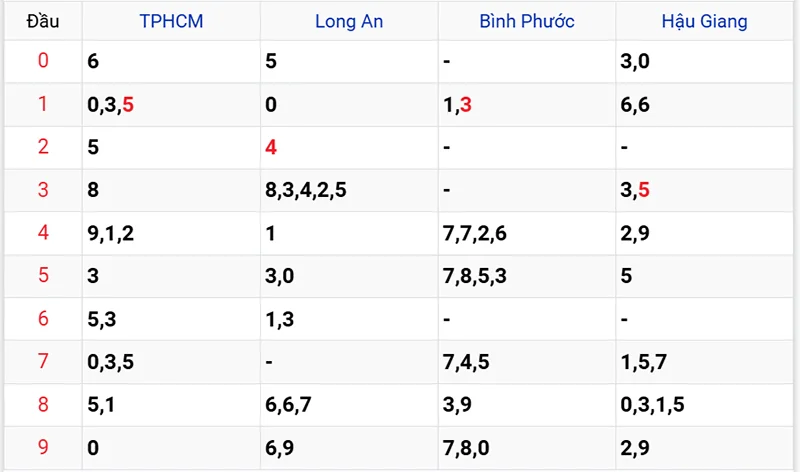Image resolution: width=800 pixels, height=472 pixels.
Task: Click Bình Phước cell showing 7,7,2,6
Action: [527, 233]
